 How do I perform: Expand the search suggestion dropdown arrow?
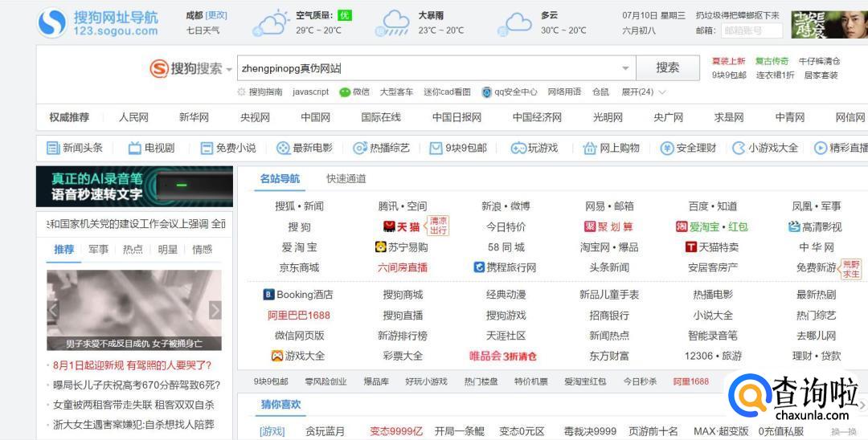[625, 68]
